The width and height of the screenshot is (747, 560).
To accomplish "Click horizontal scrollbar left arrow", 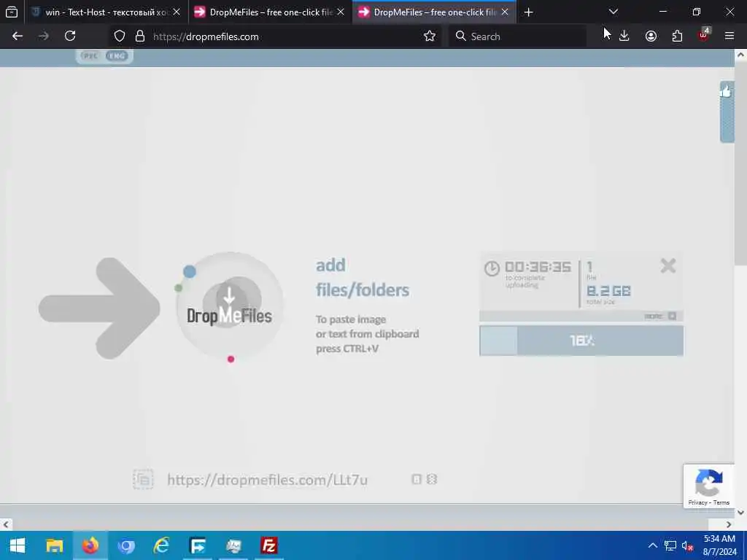I will (x=5, y=524).
